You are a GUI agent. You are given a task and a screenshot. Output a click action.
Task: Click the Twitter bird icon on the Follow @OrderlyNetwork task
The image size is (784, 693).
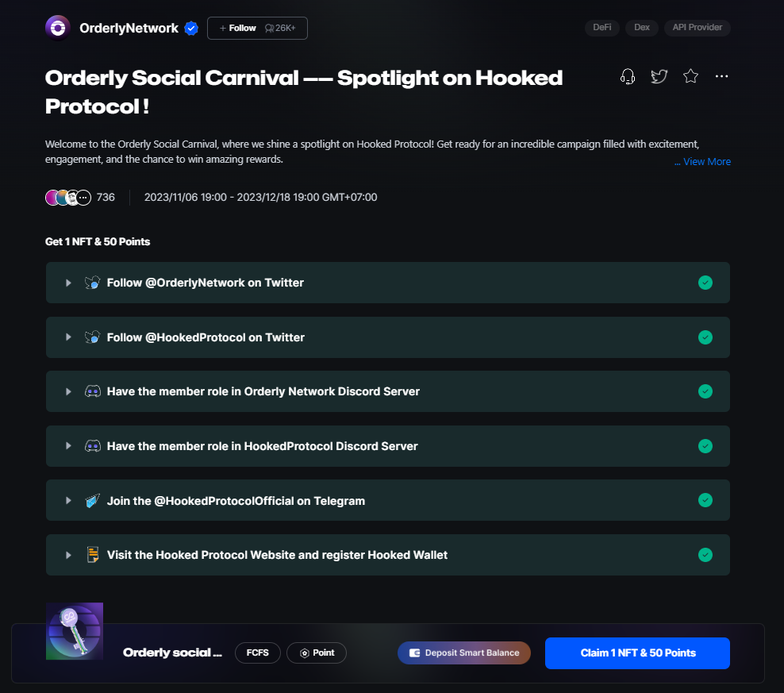coord(93,283)
